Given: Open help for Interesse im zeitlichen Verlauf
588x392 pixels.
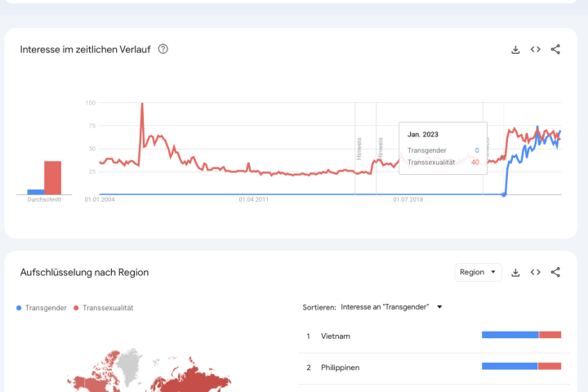Looking at the screenshot, I should (163, 49).
